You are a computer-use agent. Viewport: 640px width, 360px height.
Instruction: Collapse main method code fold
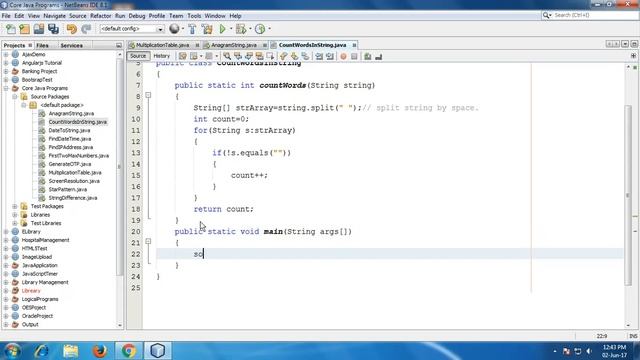[x=148, y=241]
